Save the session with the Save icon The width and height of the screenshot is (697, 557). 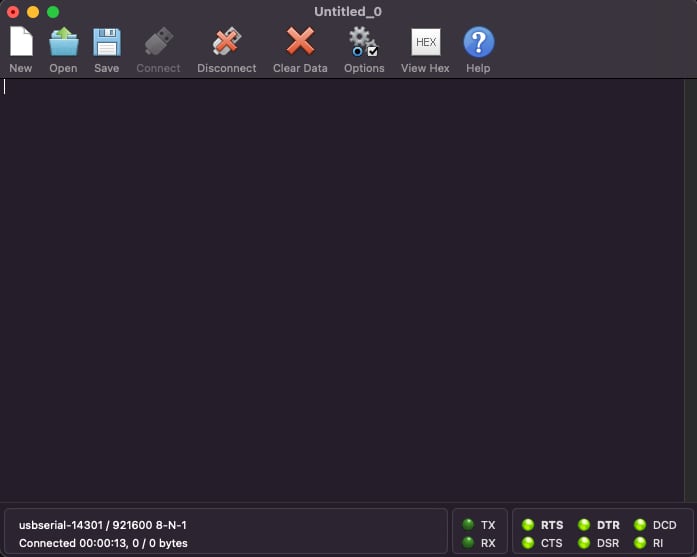107,42
